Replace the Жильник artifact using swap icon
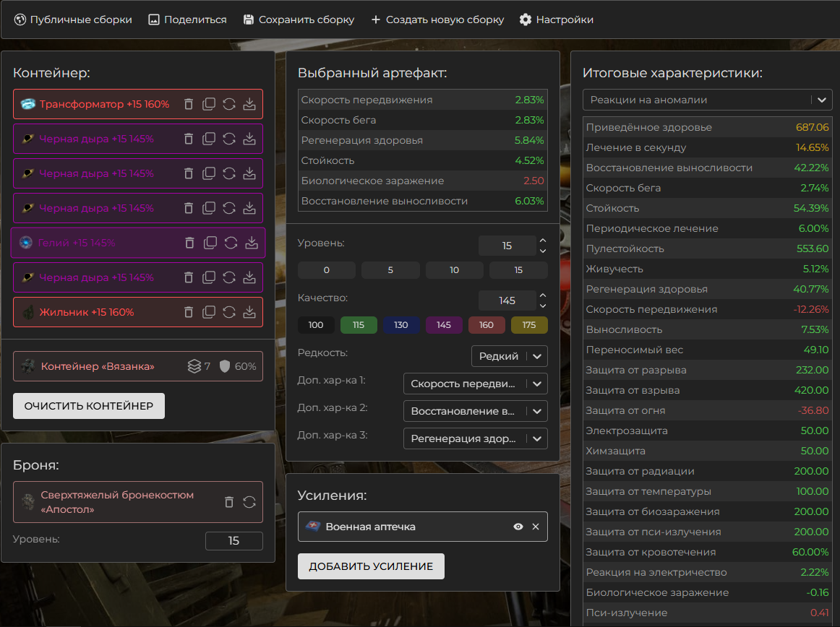This screenshot has height=627, width=840. tap(229, 312)
